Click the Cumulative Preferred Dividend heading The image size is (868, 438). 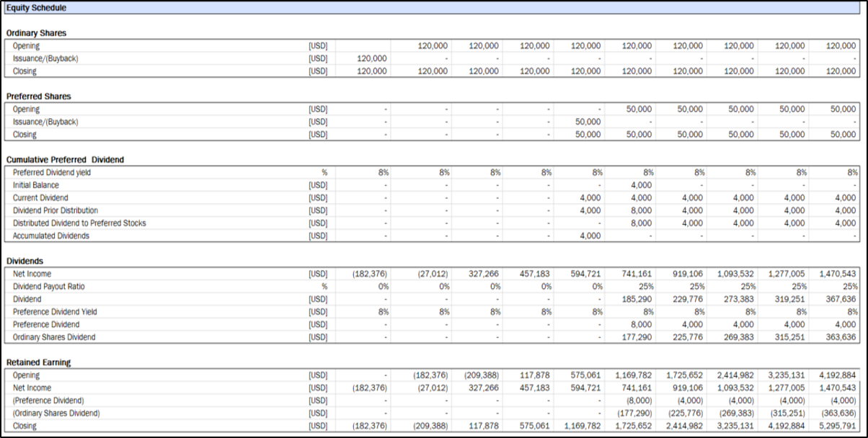[65, 160]
